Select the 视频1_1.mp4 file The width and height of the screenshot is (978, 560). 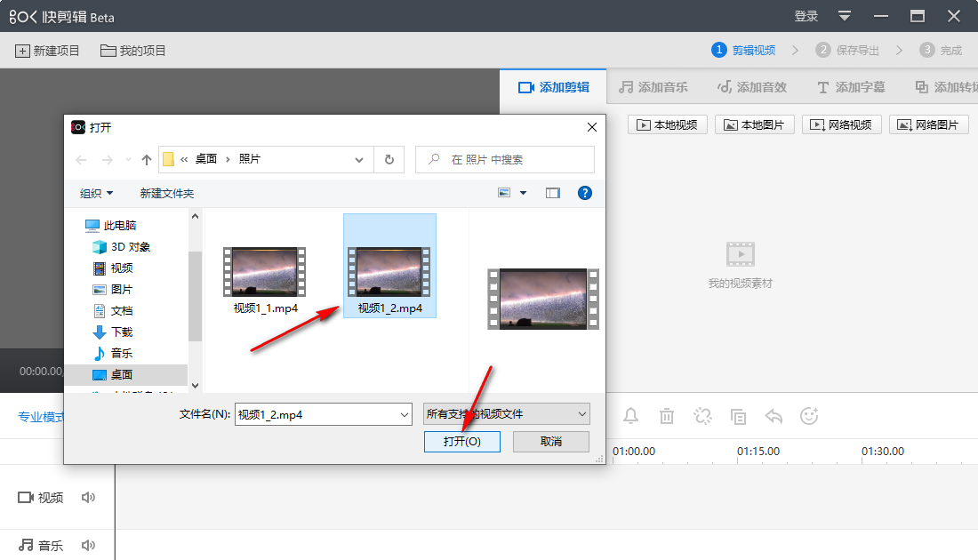tap(265, 280)
